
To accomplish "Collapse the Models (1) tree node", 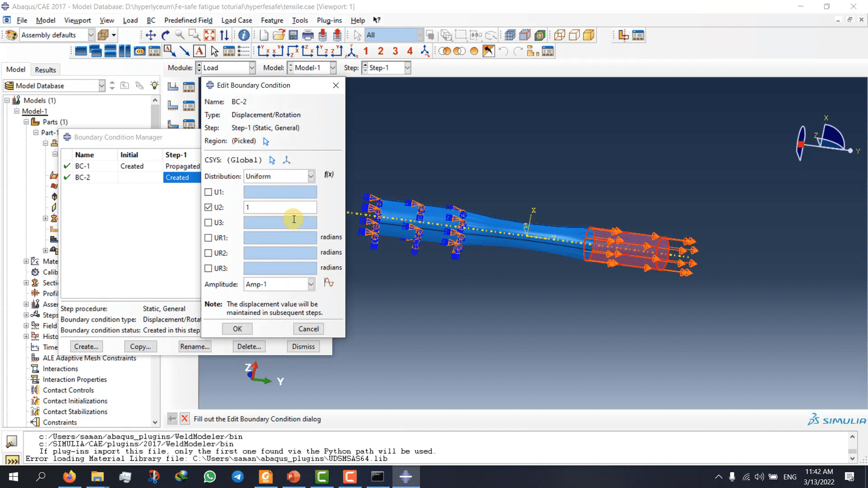I will 7,100.
